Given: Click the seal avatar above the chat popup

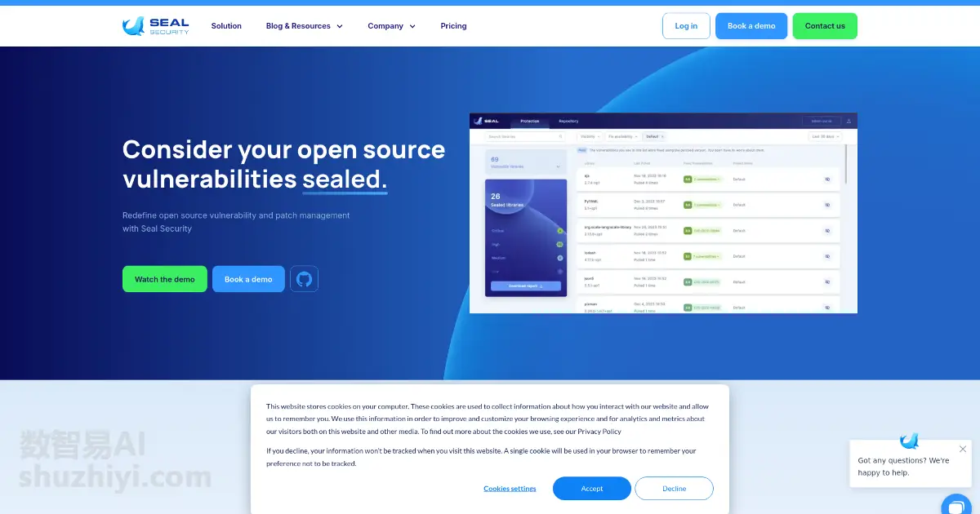Looking at the screenshot, I should tap(909, 441).
